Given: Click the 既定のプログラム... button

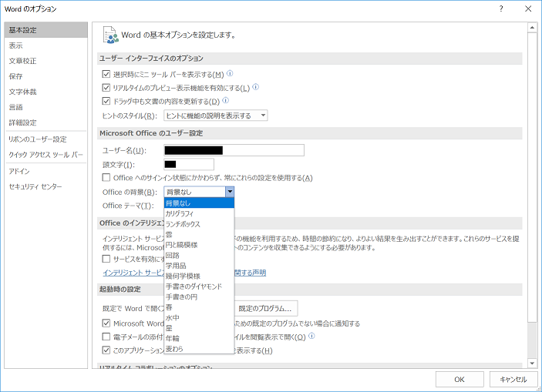Looking at the screenshot, I should click(x=265, y=308).
